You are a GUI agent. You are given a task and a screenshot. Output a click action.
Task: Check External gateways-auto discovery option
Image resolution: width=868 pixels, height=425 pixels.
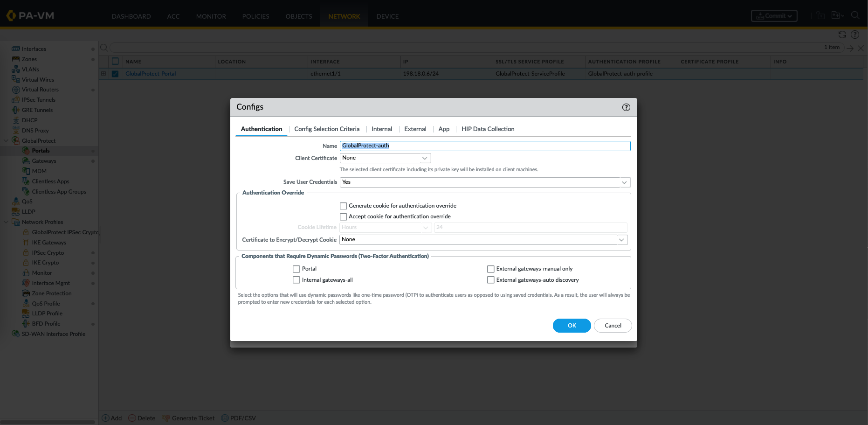click(491, 280)
